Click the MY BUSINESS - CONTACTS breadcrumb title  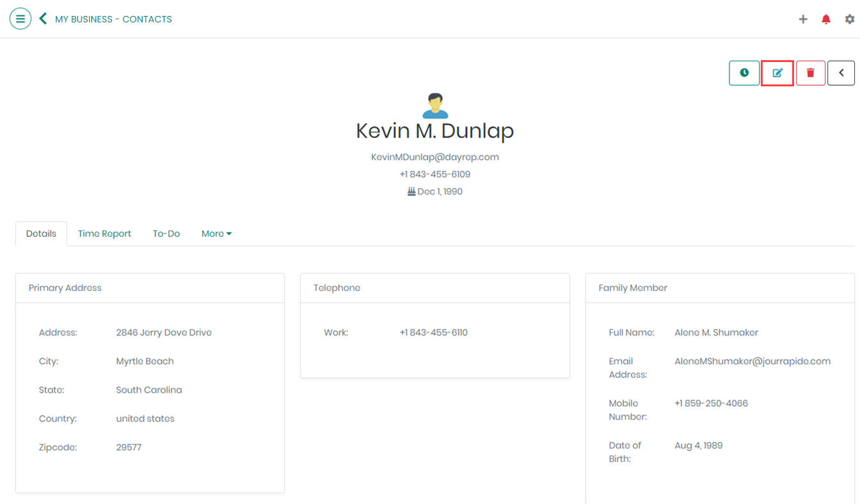(x=113, y=19)
